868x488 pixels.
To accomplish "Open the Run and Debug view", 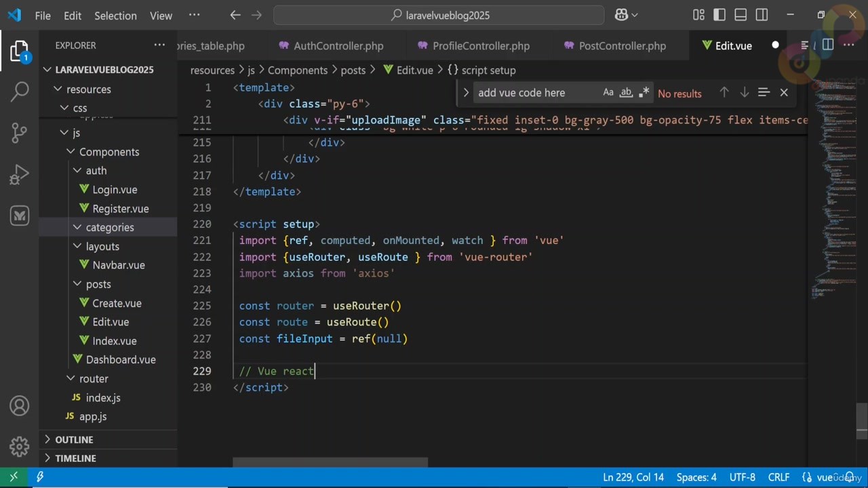I will 19,175.
